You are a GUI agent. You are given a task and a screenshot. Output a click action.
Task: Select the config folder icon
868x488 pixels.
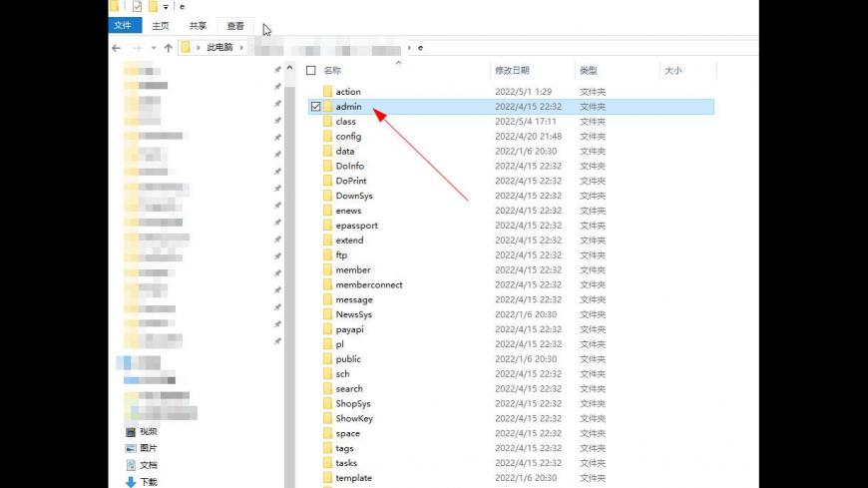coord(327,136)
